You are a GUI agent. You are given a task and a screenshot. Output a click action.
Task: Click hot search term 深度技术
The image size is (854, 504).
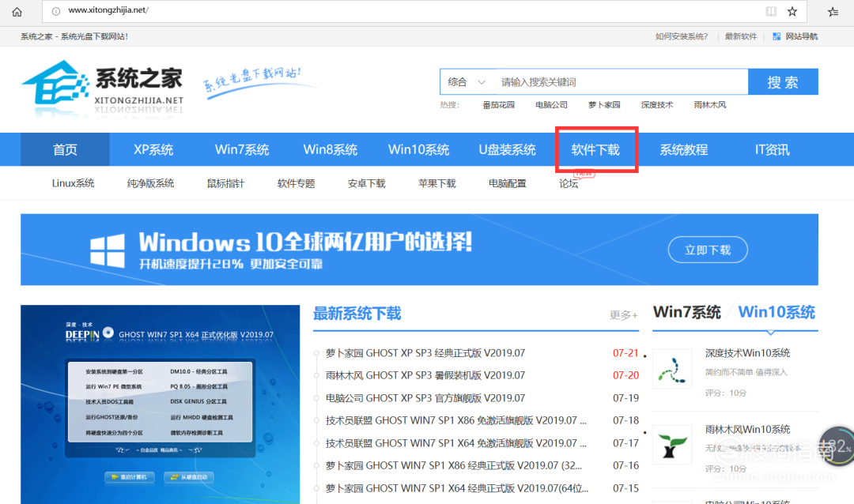coord(657,105)
